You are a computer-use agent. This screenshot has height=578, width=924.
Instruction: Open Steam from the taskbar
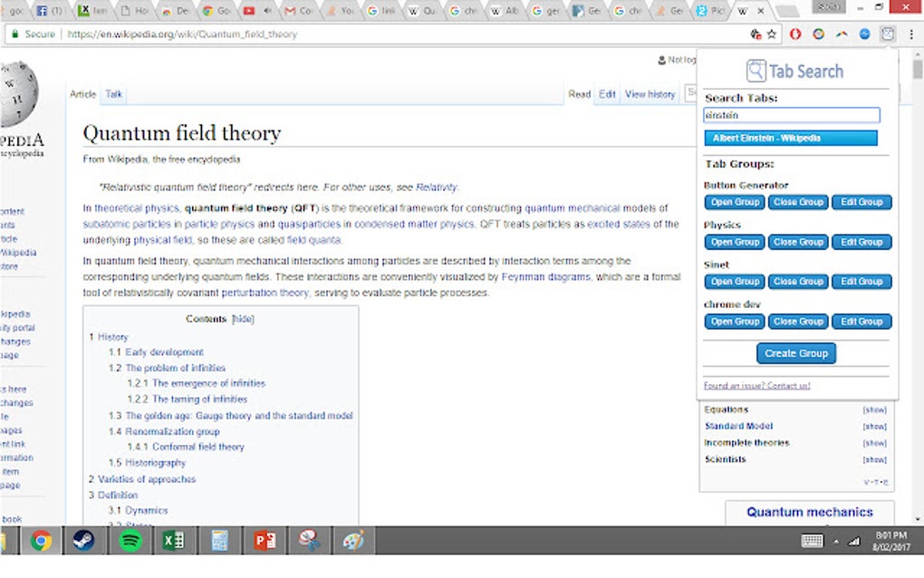tap(83, 540)
